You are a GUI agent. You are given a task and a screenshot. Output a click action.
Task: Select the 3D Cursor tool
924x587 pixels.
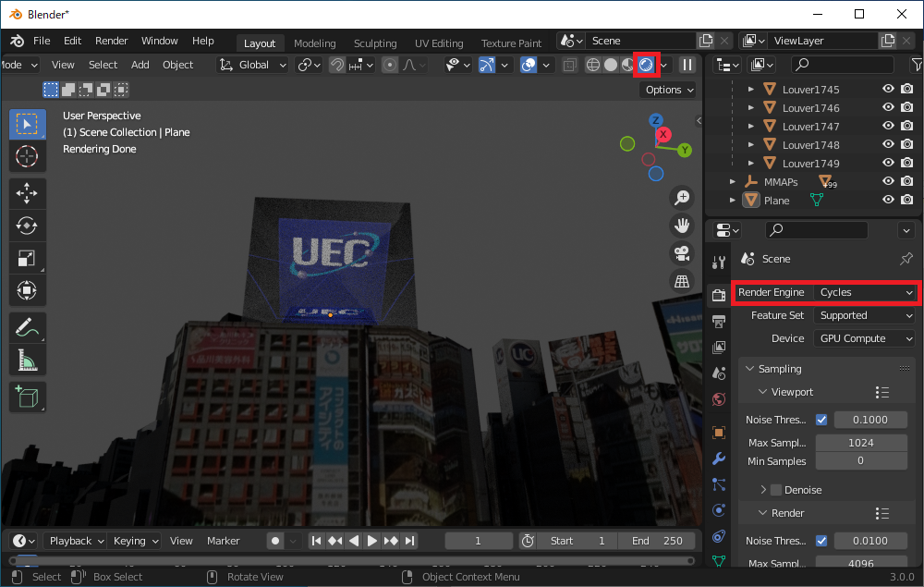(x=27, y=157)
